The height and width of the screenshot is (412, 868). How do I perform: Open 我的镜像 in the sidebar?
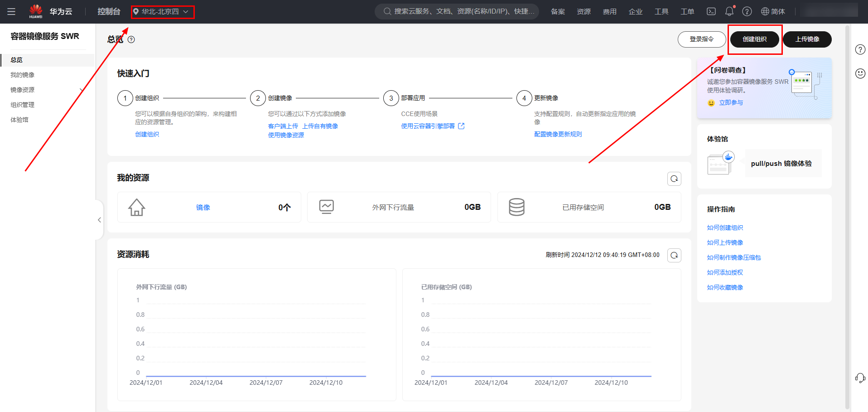coord(23,75)
